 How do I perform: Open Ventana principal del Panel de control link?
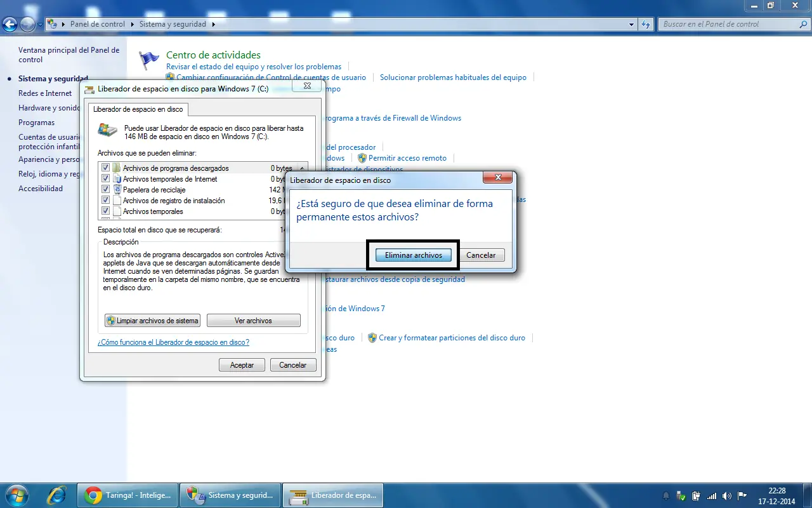pyautogui.click(x=69, y=55)
